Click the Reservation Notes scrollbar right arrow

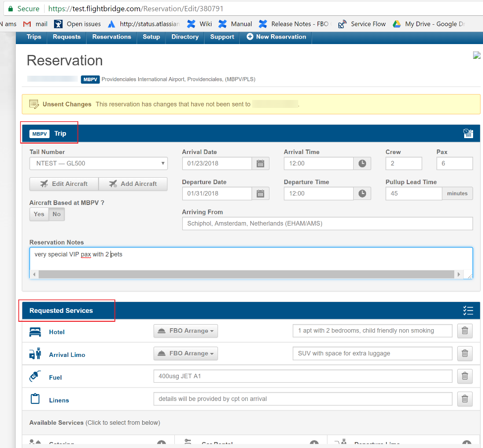[459, 274]
